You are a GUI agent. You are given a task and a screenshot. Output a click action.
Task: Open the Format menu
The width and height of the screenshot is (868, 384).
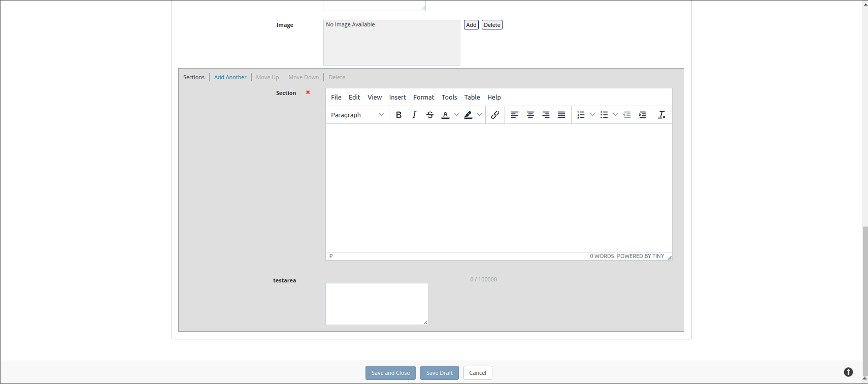424,97
